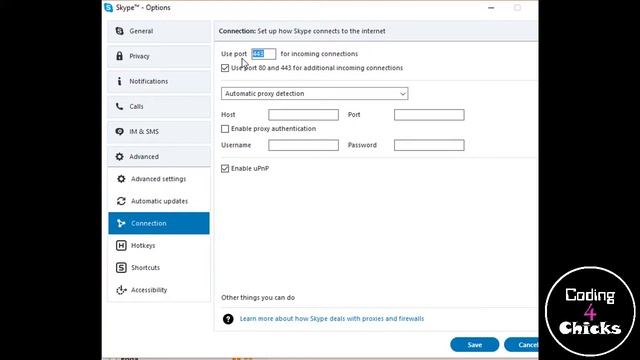Select the Hotkeys sub-item
640x360 pixels.
click(x=159, y=245)
